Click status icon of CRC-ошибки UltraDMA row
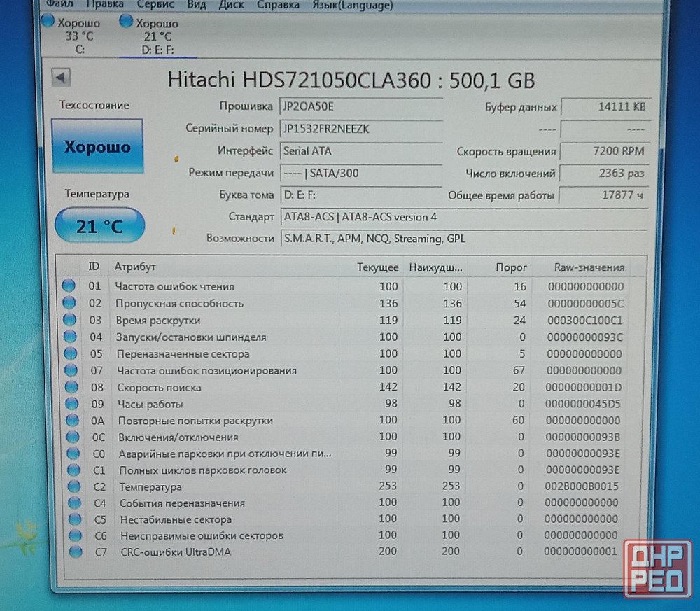 tap(76, 552)
